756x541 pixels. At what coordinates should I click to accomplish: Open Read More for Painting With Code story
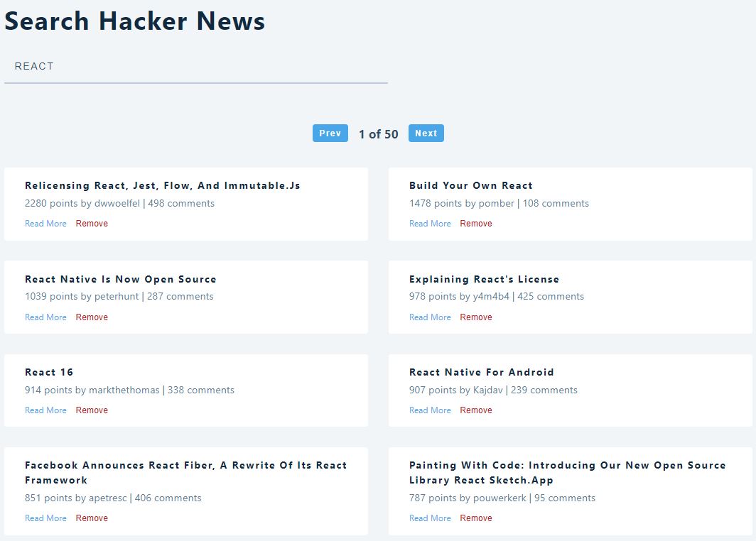coord(430,518)
